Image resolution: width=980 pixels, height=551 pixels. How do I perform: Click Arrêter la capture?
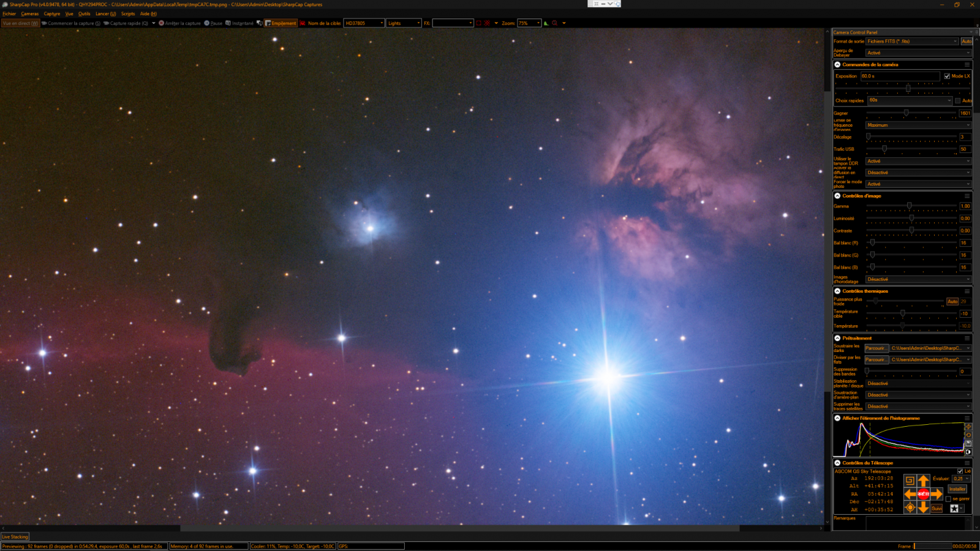(x=179, y=23)
